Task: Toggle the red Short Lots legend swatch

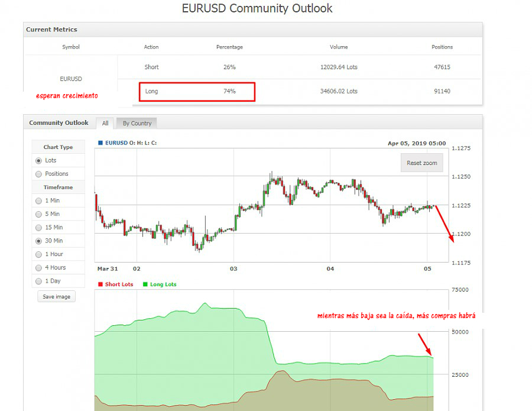Action: (x=100, y=284)
